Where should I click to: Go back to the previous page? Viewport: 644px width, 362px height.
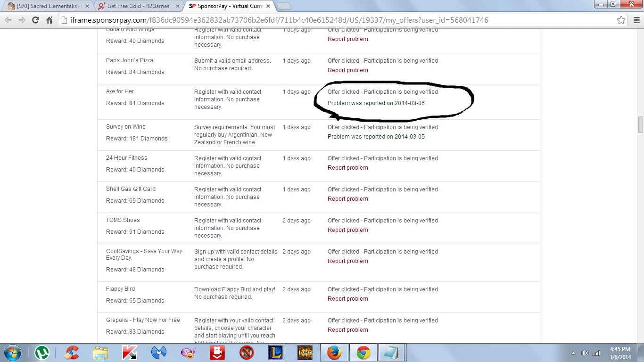[x=8, y=20]
